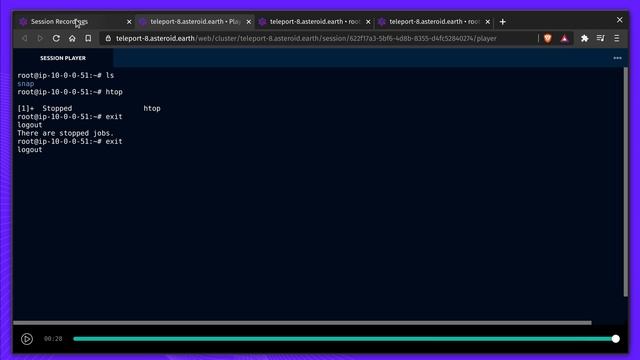
Task: Click the 'root@ip-10-0-0-51:~# ls' command line
Action: click(66, 76)
